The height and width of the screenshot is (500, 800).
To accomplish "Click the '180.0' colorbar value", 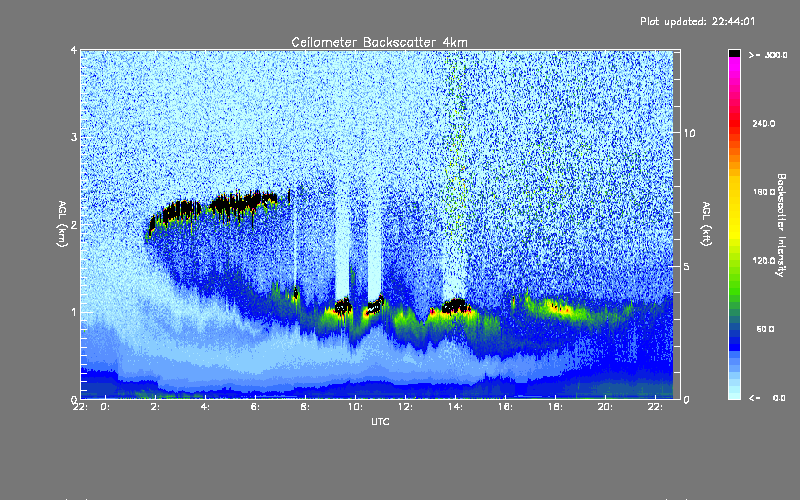I will coord(764,192).
